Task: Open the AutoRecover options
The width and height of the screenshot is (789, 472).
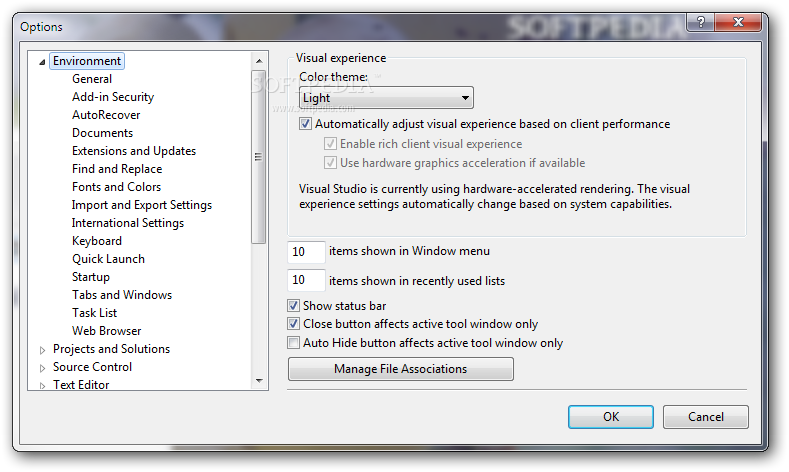Action: coord(106,115)
